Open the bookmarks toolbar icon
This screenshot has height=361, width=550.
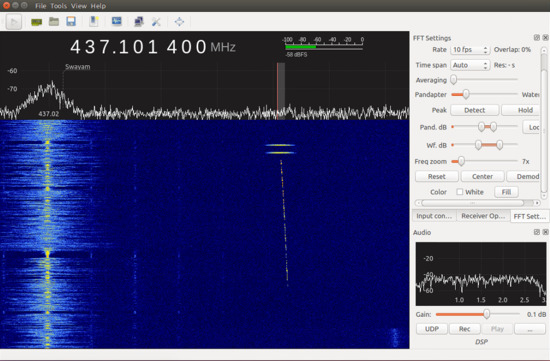pos(94,22)
